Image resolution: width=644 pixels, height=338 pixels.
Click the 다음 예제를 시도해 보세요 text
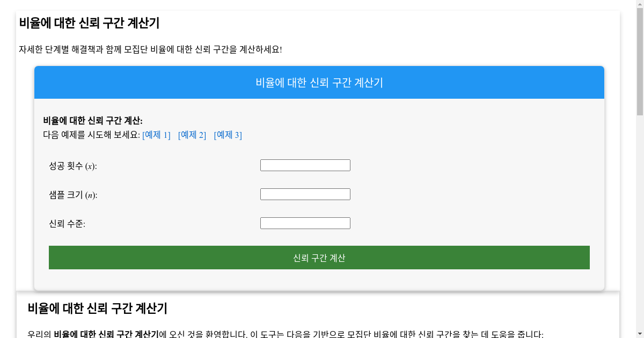91,135
